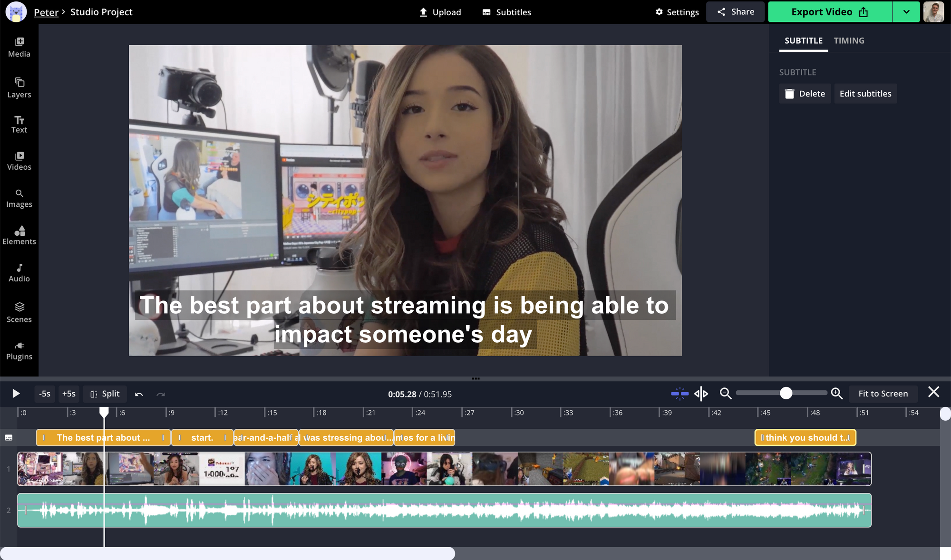Open the Media panel
Image resolution: width=951 pixels, height=560 pixels.
point(19,46)
